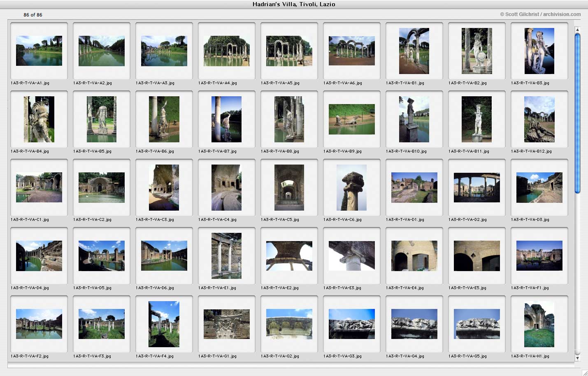
Task: Click the scroll down arrow
Action: tap(577, 358)
